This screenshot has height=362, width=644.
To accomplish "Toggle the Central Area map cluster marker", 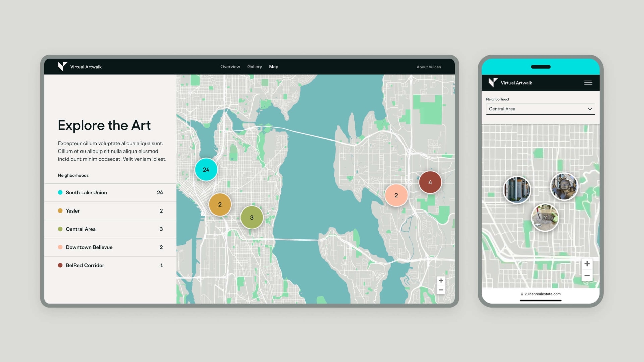I will tap(251, 217).
